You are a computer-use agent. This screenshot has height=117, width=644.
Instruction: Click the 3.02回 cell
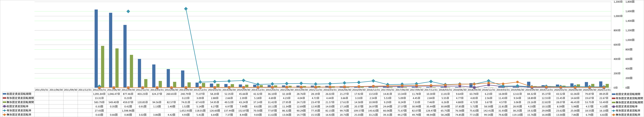point(143,115)
